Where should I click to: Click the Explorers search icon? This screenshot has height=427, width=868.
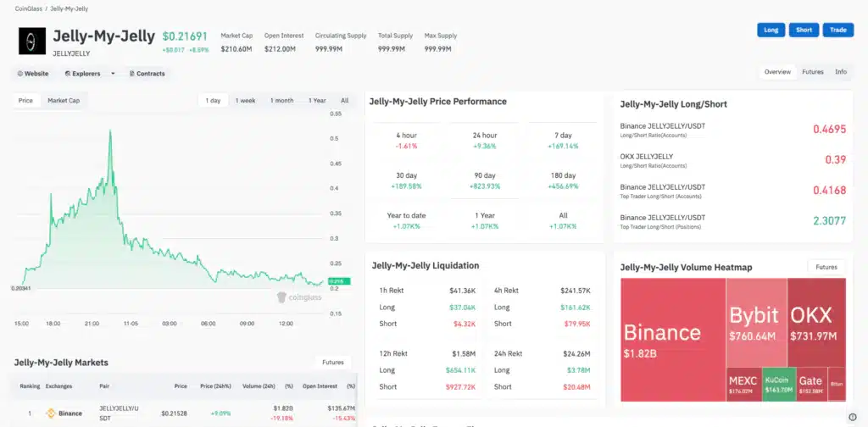click(x=66, y=74)
